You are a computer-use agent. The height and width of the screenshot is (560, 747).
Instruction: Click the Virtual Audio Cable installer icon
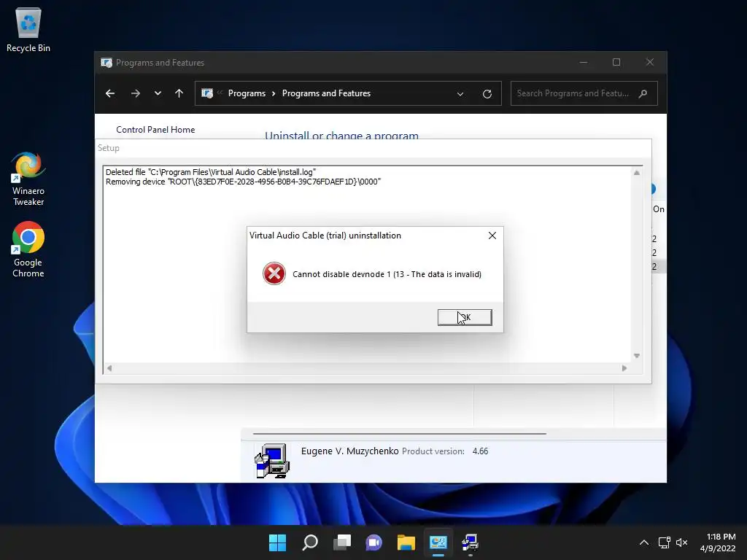[x=272, y=461]
